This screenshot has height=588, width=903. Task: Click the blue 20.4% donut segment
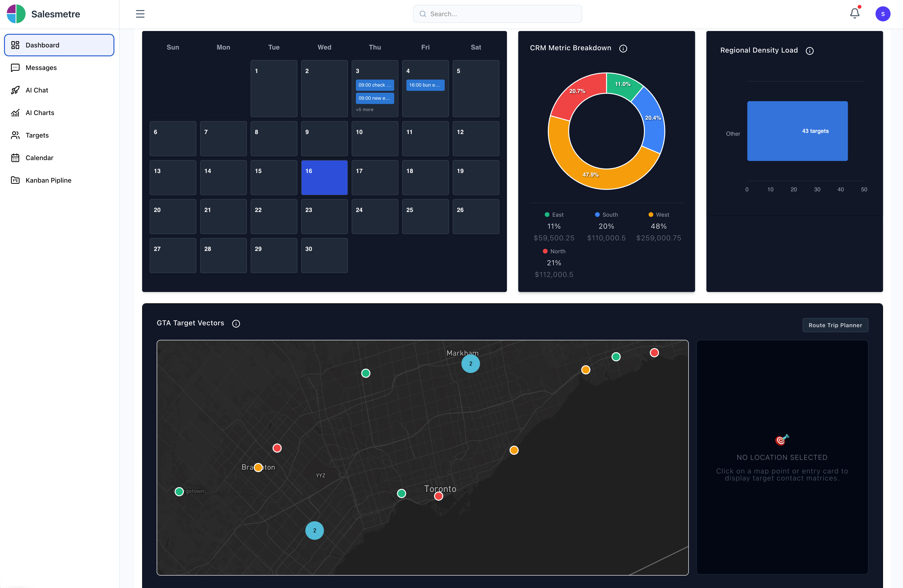pos(653,118)
